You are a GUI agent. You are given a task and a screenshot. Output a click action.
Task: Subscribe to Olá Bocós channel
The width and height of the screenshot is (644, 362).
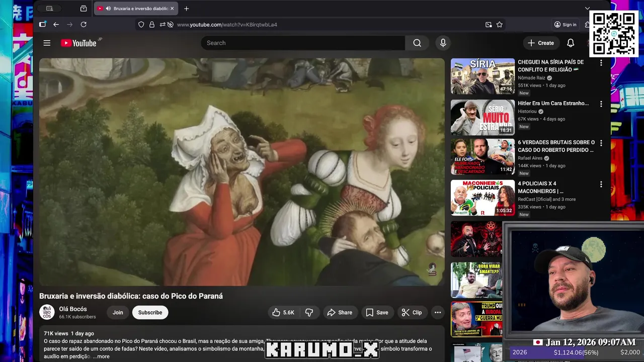(150, 312)
